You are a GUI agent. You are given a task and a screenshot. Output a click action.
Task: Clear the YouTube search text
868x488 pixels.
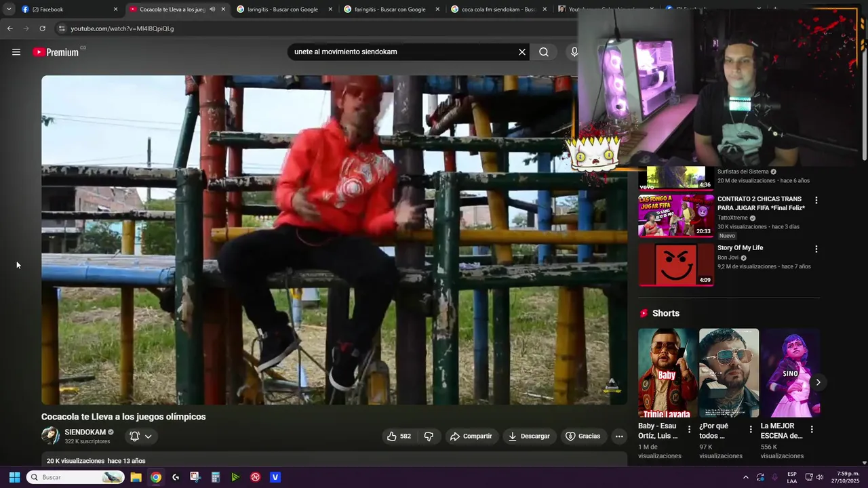click(x=522, y=52)
